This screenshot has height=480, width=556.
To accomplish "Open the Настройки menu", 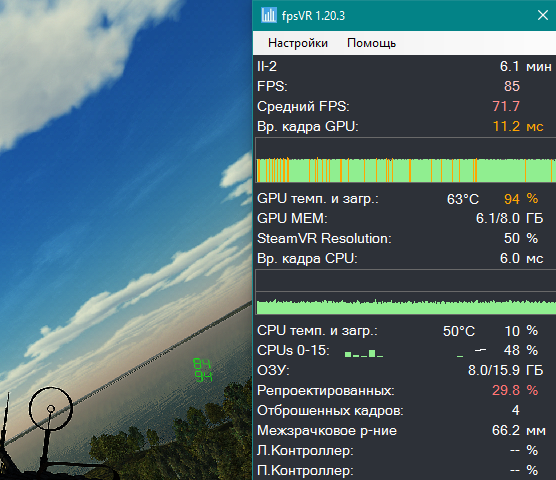I will (x=298, y=43).
